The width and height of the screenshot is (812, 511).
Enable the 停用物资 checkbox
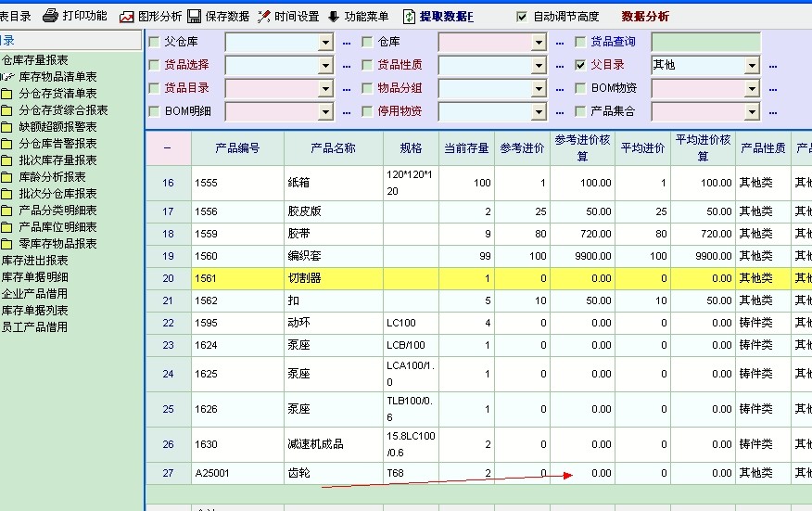coord(367,111)
